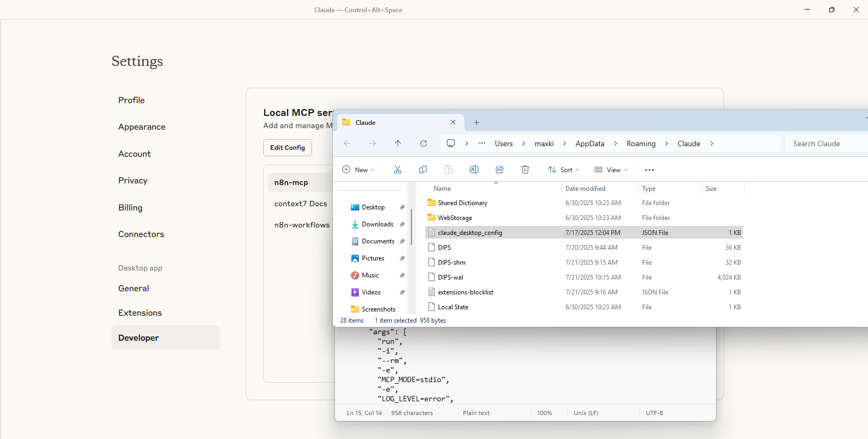Click the Paste icon in File Explorer toolbar
The width and height of the screenshot is (868, 439).
tap(449, 170)
